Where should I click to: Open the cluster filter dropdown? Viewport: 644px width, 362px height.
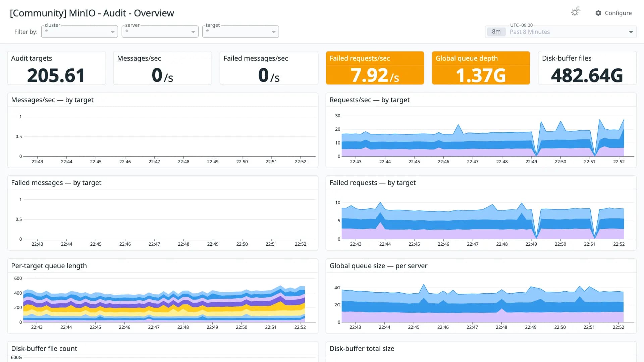coord(79,32)
